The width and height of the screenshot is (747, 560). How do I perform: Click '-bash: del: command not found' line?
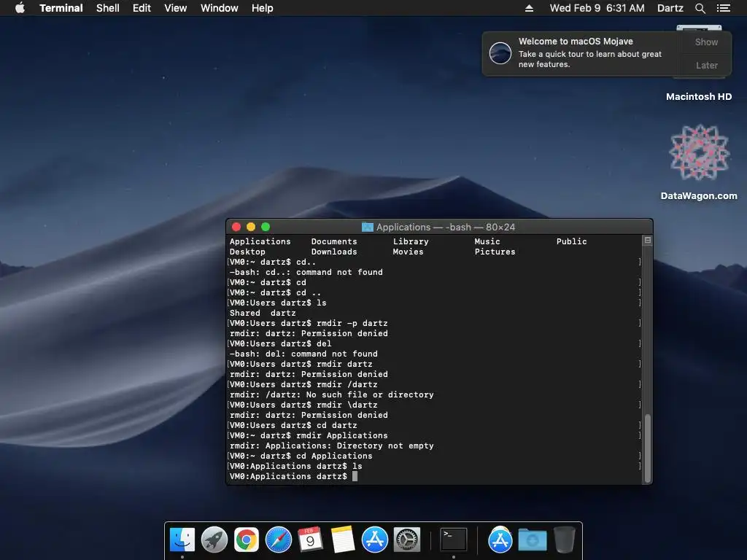click(x=303, y=354)
